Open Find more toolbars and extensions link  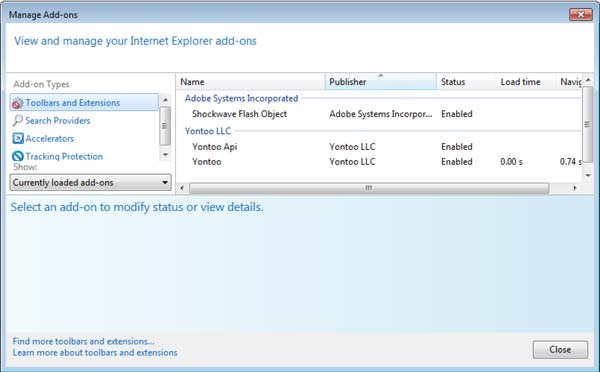[83, 341]
